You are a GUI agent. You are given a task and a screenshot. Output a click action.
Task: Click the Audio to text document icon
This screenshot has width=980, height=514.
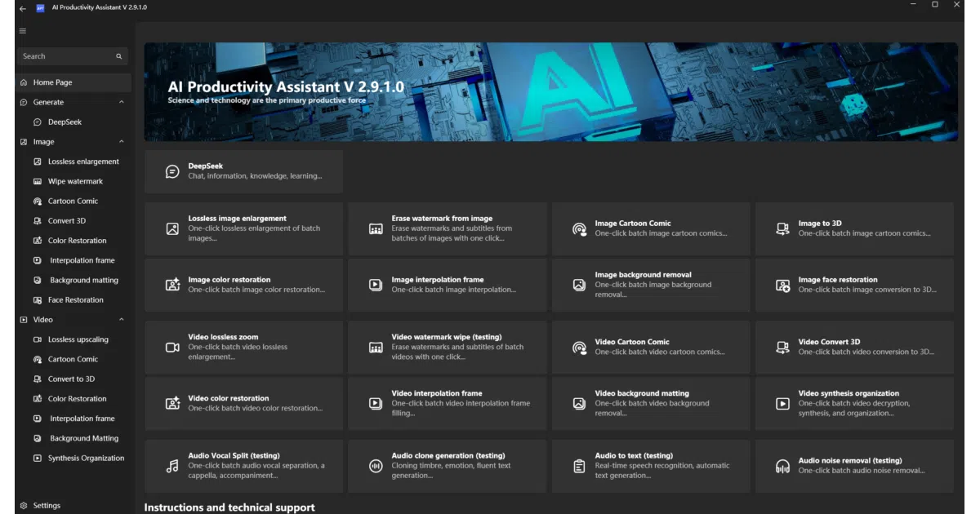point(579,466)
